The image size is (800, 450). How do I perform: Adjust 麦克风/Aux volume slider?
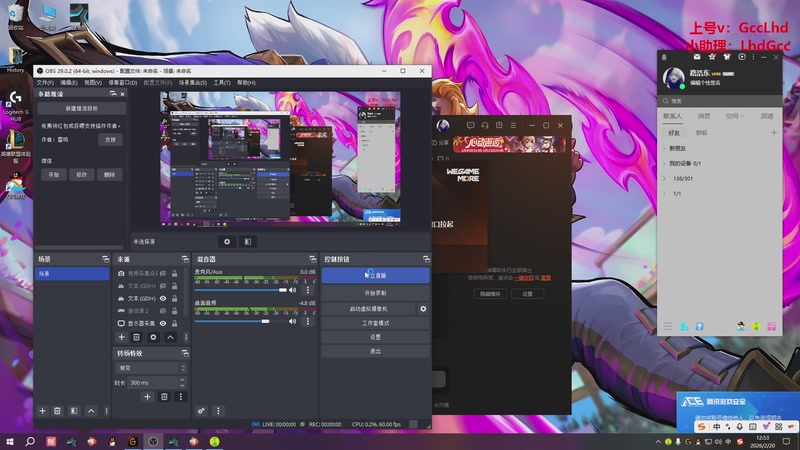241,290
